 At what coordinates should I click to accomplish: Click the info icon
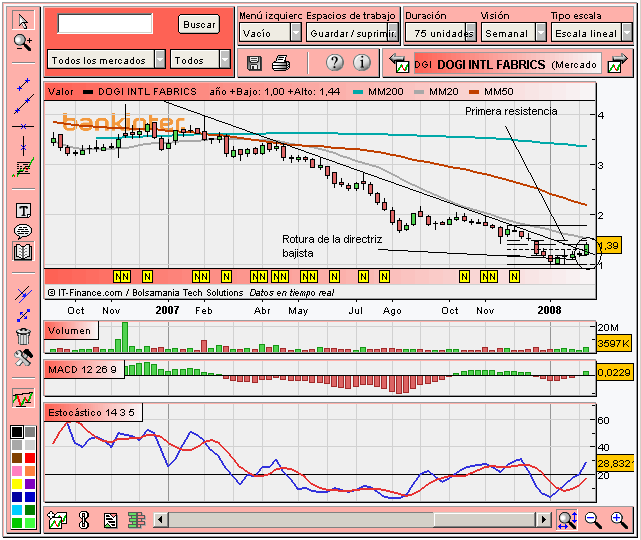pyautogui.click(x=362, y=63)
